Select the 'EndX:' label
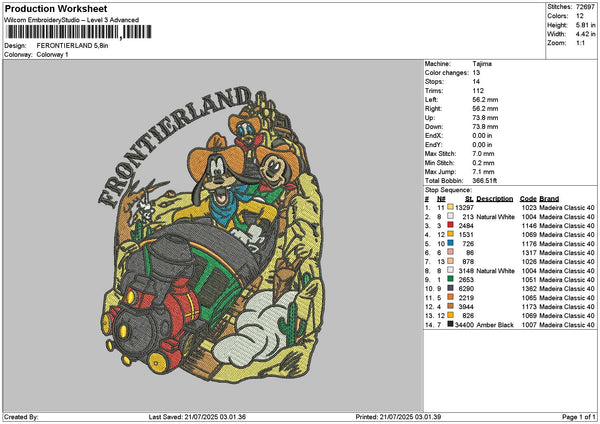Screen dimensions: 600x424 (x=434, y=135)
